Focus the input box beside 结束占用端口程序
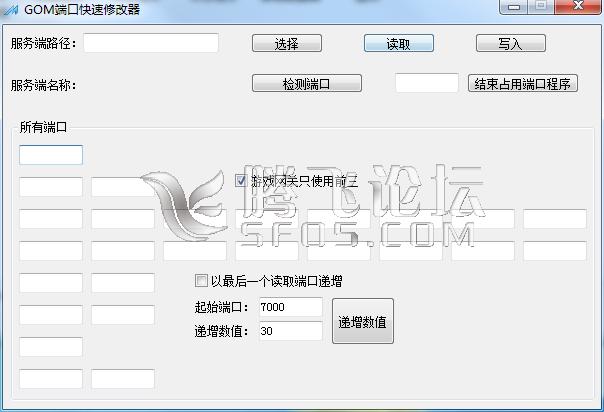604x412 pixels. [x=427, y=83]
